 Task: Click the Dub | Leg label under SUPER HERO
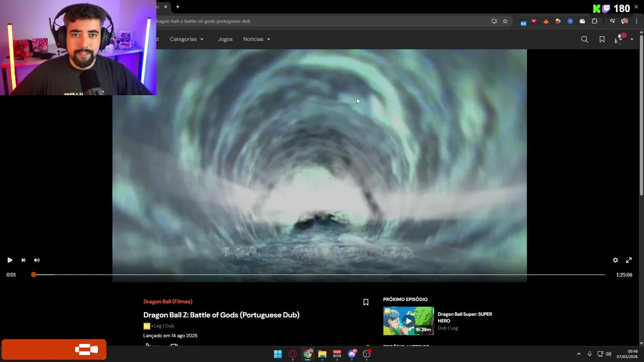(x=448, y=328)
